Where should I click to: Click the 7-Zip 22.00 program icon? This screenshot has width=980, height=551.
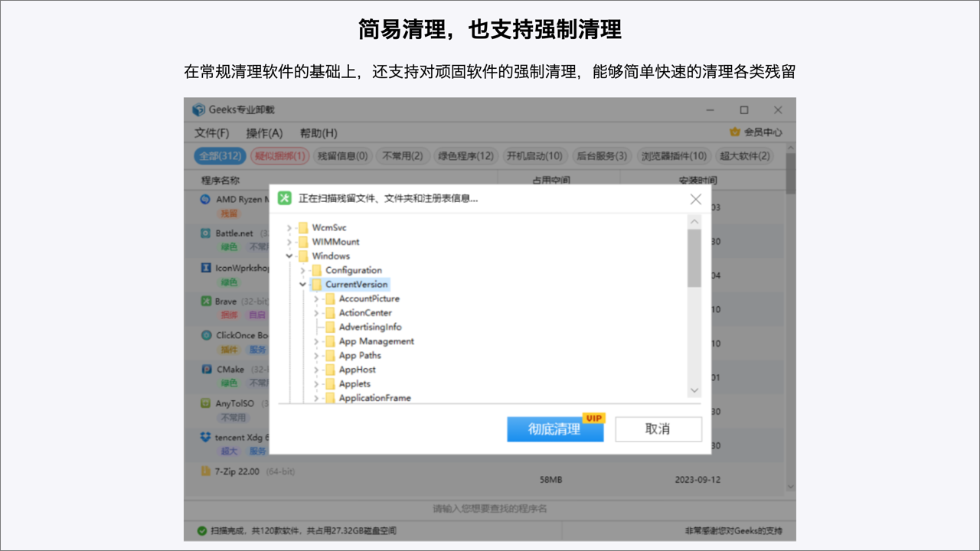[x=205, y=471]
